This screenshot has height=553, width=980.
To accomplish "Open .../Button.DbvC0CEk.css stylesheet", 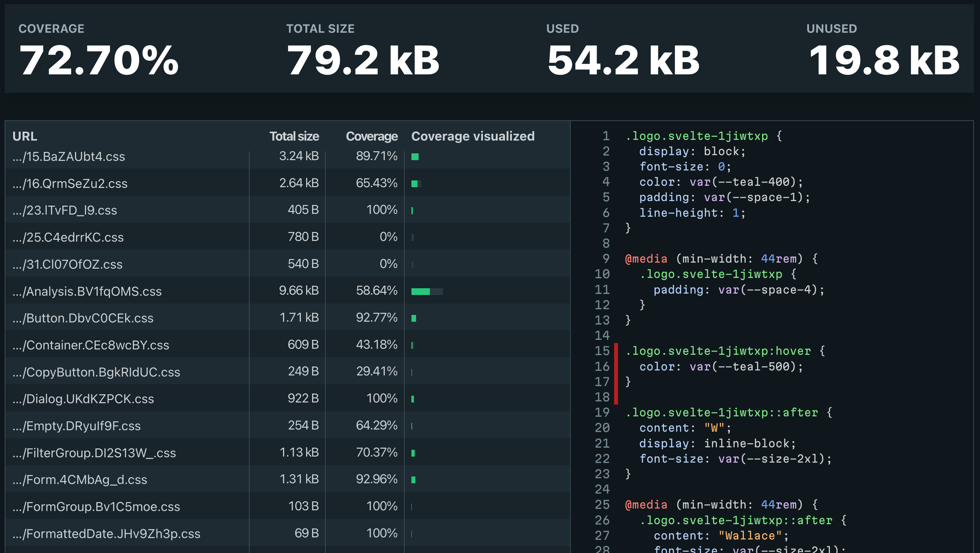I will [84, 318].
